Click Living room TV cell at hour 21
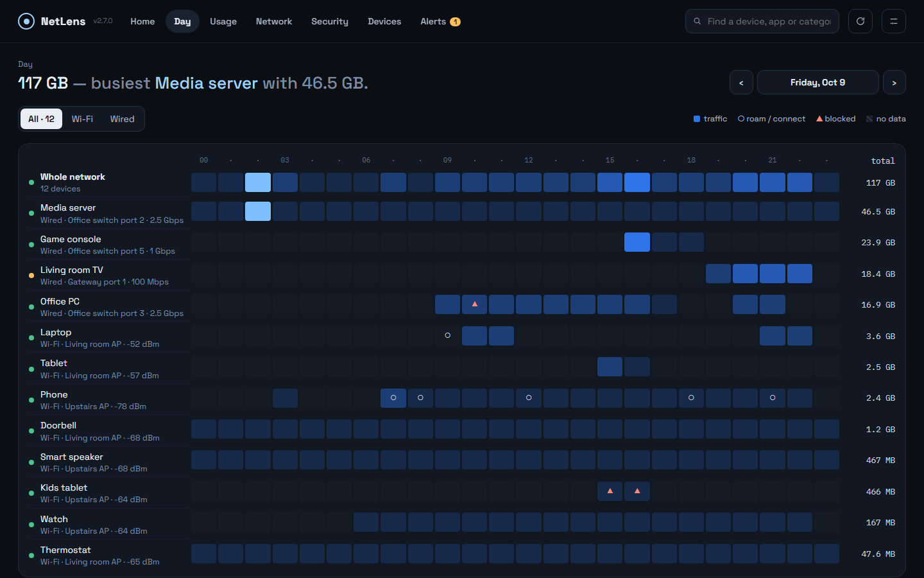 pyautogui.click(x=773, y=274)
